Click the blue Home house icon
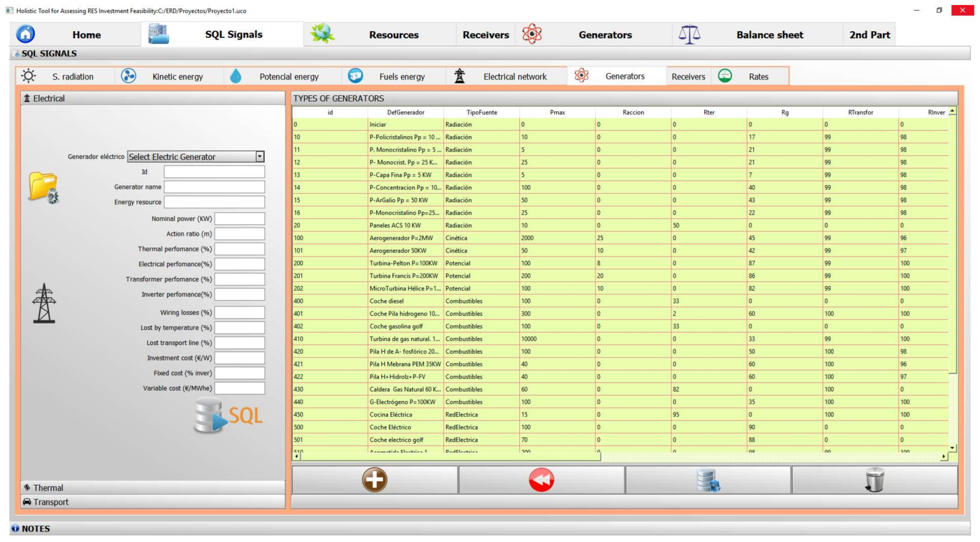The image size is (980, 542). (x=26, y=34)
